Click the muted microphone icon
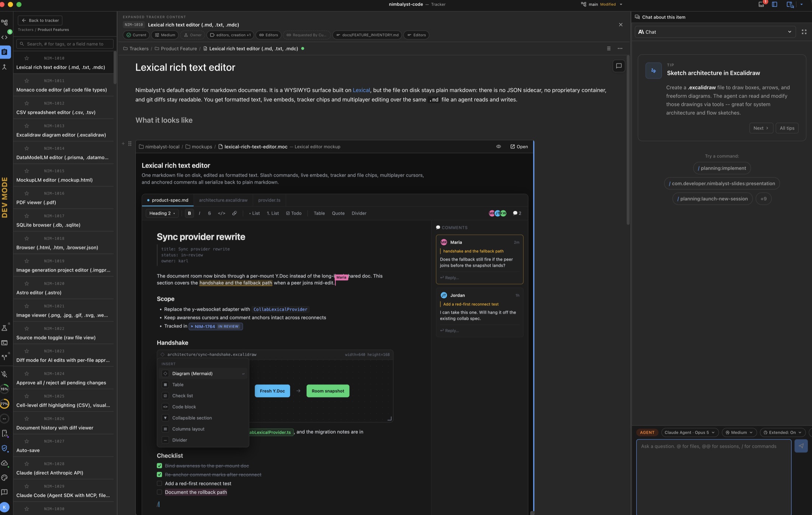The height and width of the screenshot is (515, 812). (x=4, y=374)
